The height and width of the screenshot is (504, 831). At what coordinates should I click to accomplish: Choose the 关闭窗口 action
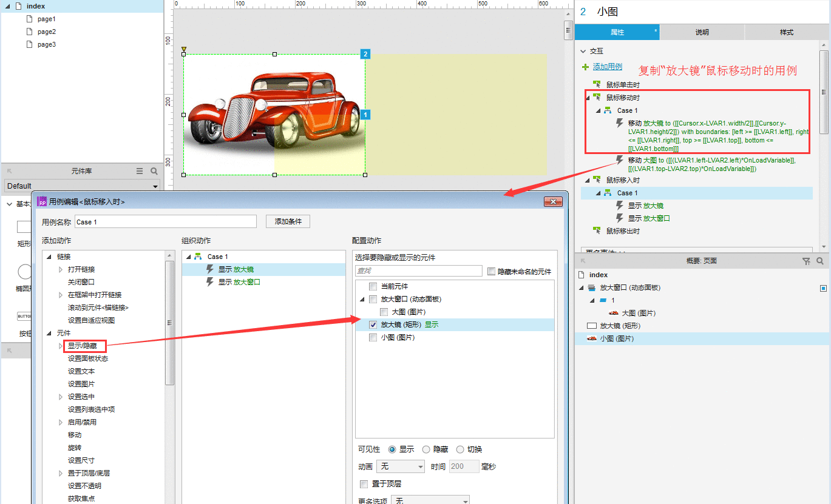click(x=81, y=282)
